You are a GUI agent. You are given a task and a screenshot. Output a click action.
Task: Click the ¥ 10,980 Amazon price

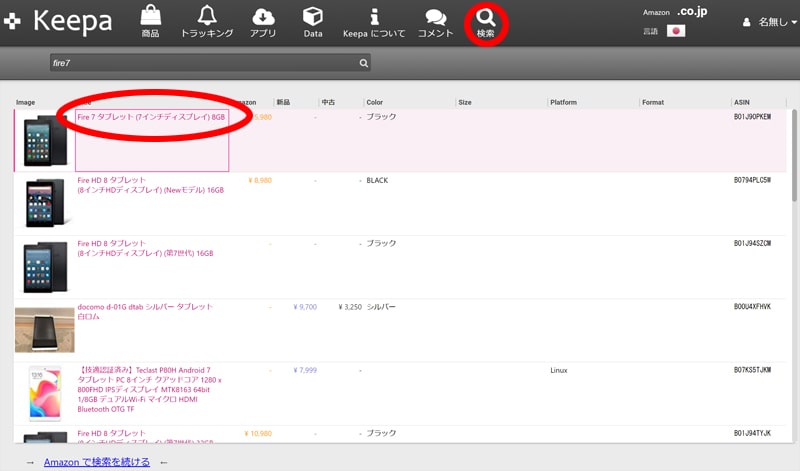tap(258, 433)
